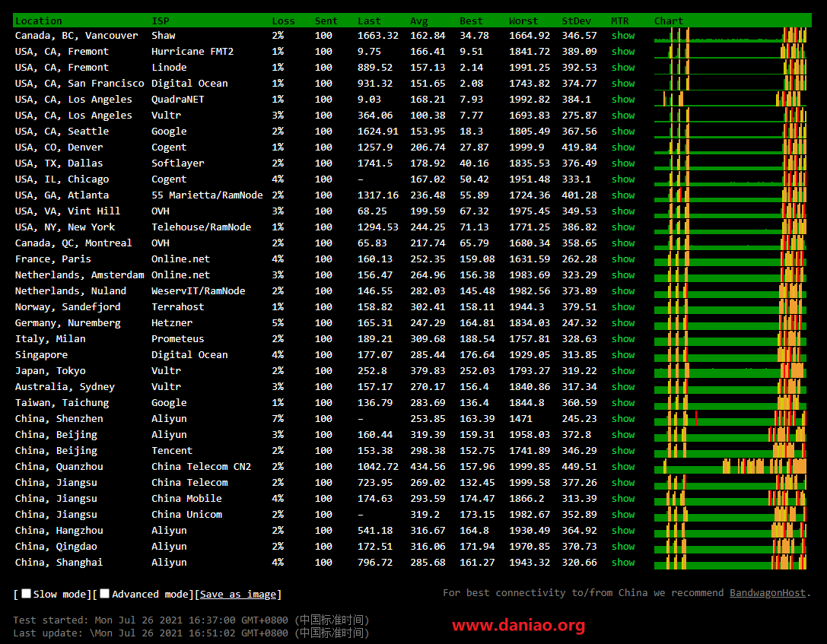Show MTR for Canada, BC, Vancouver Shaw
The width and height of the screenshot is (827, 644).
[x=622, y=35]
